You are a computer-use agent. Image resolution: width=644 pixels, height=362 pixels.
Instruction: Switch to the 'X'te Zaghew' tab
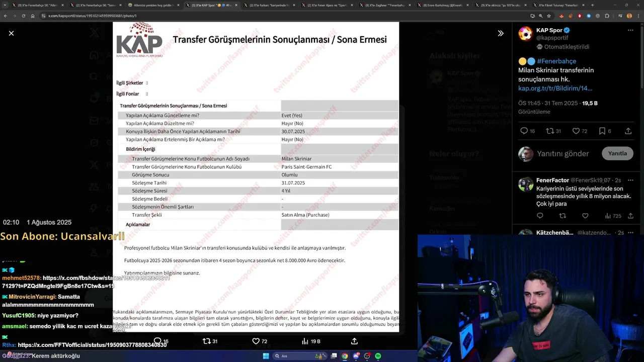pyautogui.click(x=385, y=5)
